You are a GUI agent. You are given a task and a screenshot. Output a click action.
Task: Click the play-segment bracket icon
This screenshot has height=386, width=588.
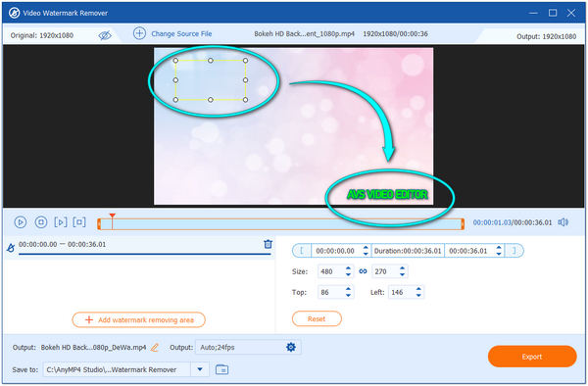(61, 222)
